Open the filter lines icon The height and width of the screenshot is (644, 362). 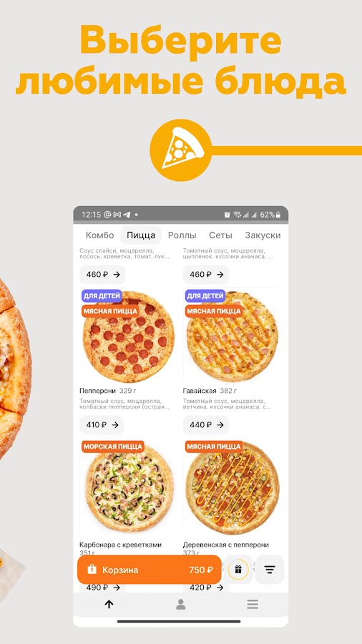tap(269, 570)
